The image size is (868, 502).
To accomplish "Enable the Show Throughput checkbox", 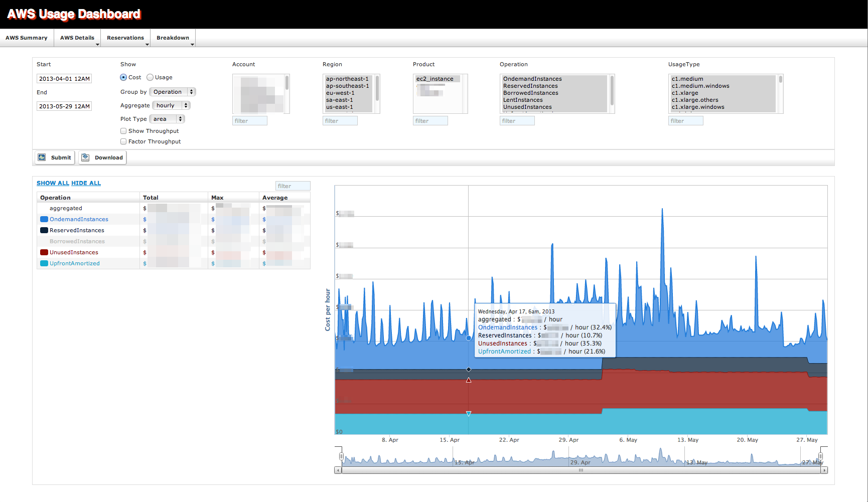I will [x=123, y=131].
